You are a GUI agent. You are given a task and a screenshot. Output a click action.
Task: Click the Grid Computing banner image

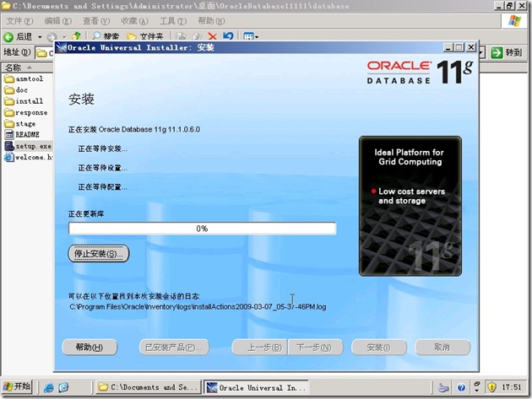pos(410,206)
